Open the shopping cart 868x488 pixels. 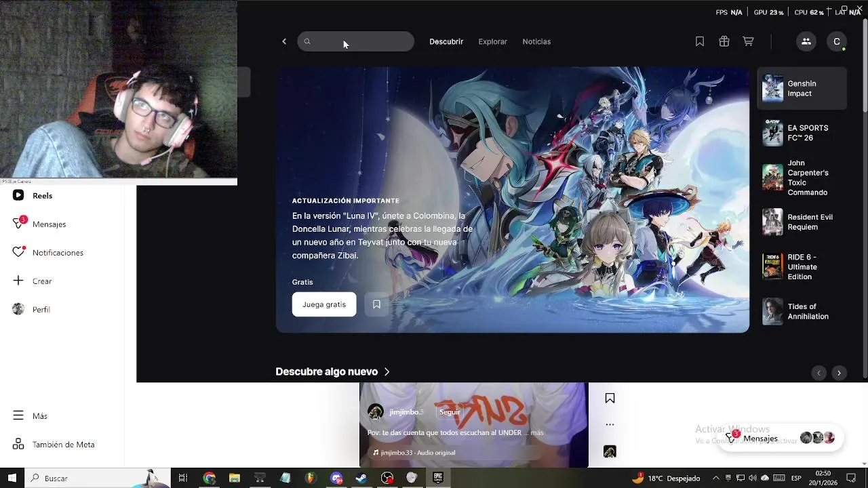coord(749,41)
